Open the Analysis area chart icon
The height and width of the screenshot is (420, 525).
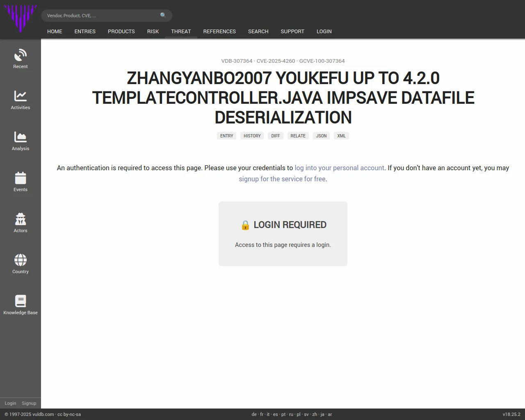click(x=21, y=137)
